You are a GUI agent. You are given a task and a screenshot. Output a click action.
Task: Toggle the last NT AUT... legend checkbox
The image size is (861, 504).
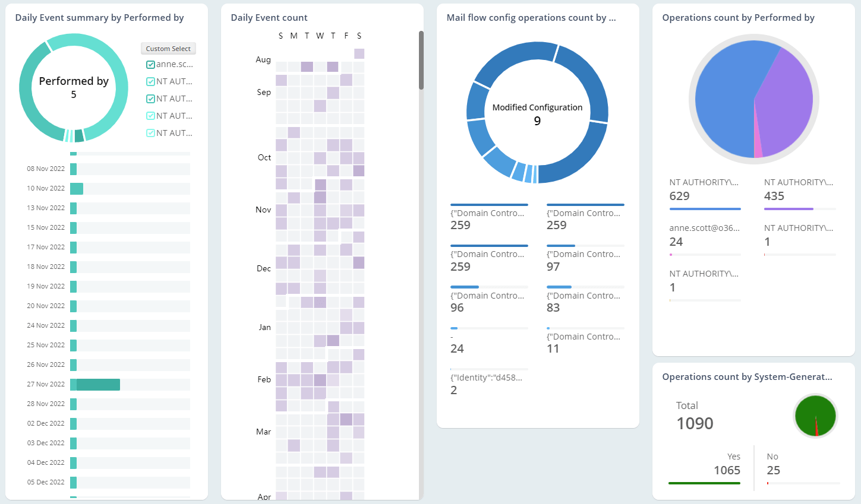coord(151,133)
